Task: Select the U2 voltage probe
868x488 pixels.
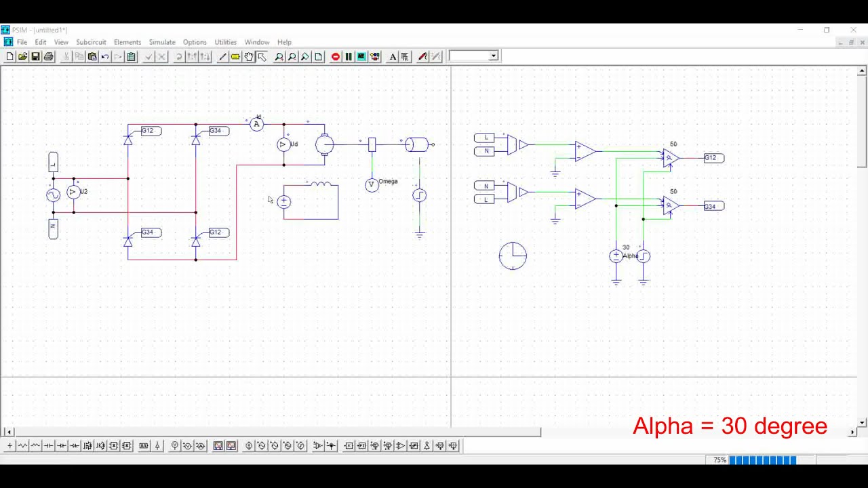Action: point(73,192)
